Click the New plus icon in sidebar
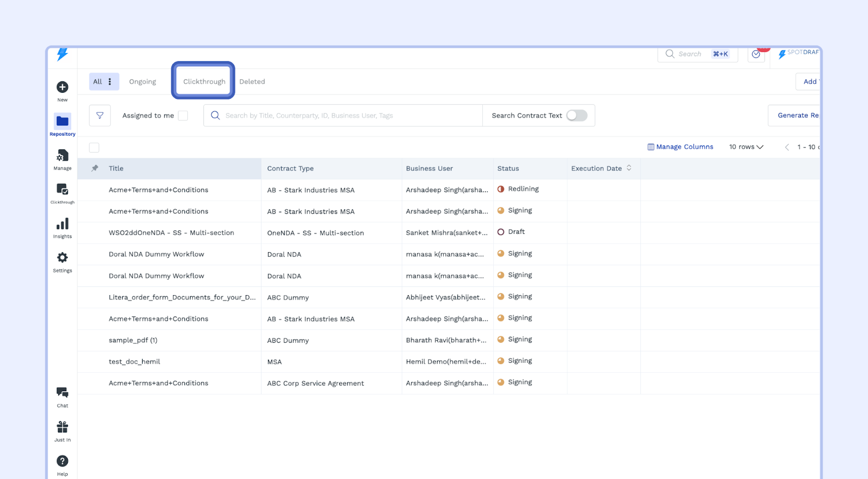868x479 pixels. coord(62,87)
